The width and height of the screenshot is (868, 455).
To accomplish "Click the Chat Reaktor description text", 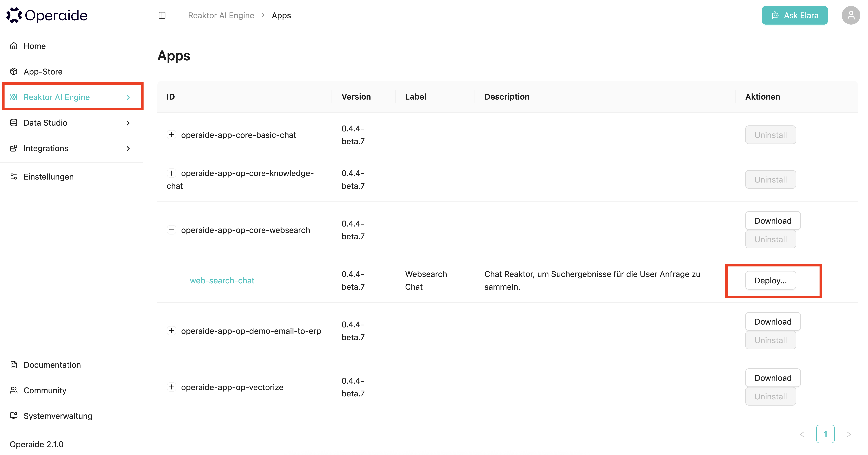I will tap(592, 280).
